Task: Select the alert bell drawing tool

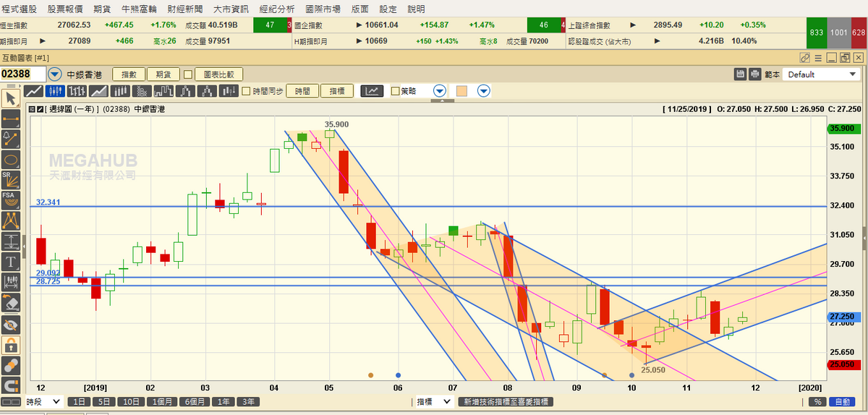Action: [x=11, y=139]
